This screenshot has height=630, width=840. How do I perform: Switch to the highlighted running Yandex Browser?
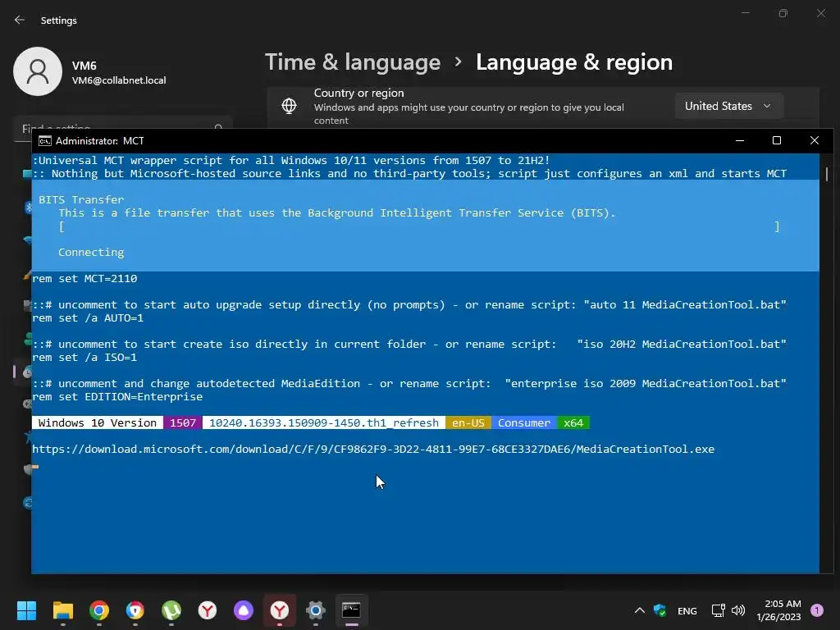(x=280, y=610)
